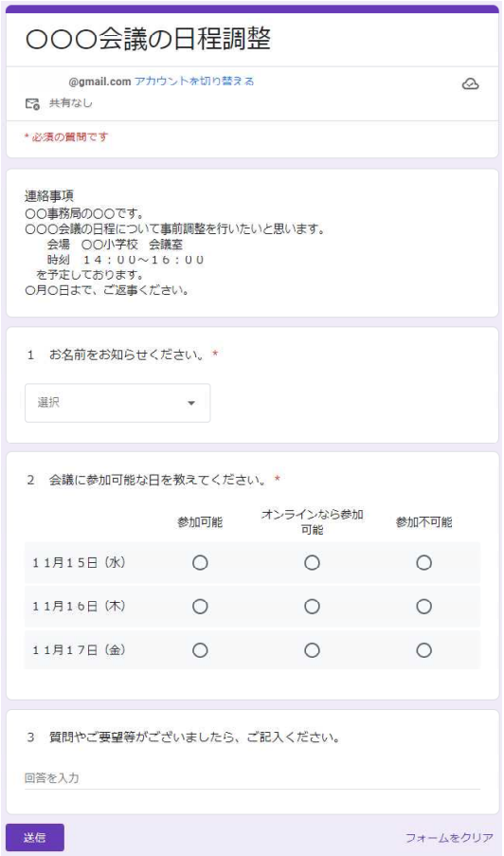Select 参加不可能 for 11月15日（水）
This screenshot has width=504, height=856.
423,563
